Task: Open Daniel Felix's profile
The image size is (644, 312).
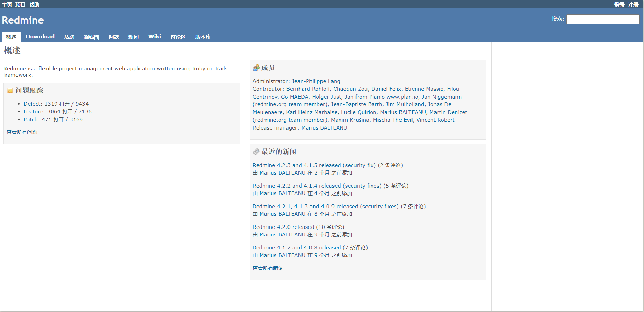Action: [386, 89]
